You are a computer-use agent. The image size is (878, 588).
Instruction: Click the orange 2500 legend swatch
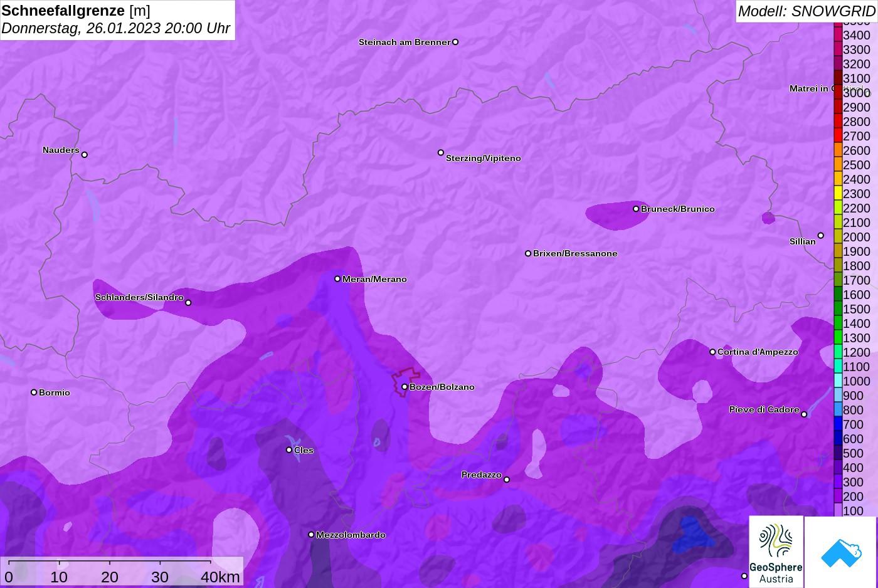coord(838,165)
